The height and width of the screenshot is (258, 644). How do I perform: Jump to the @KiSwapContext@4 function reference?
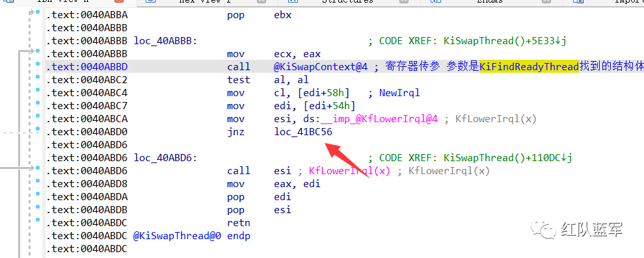(x=320, y=67)
